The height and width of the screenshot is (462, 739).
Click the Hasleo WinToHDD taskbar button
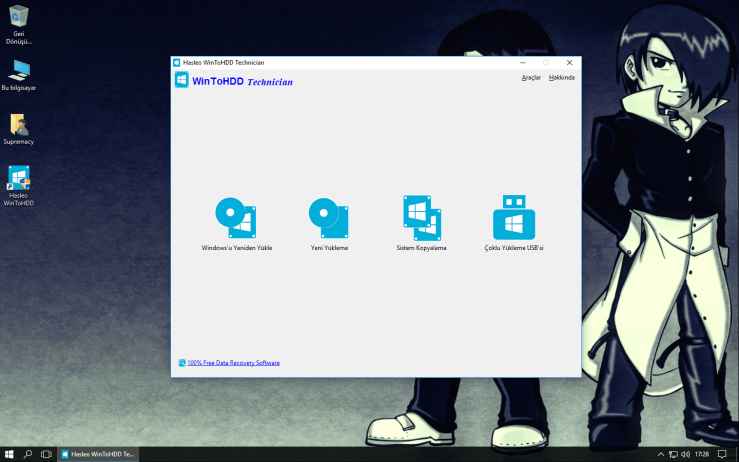coord(98,454)
